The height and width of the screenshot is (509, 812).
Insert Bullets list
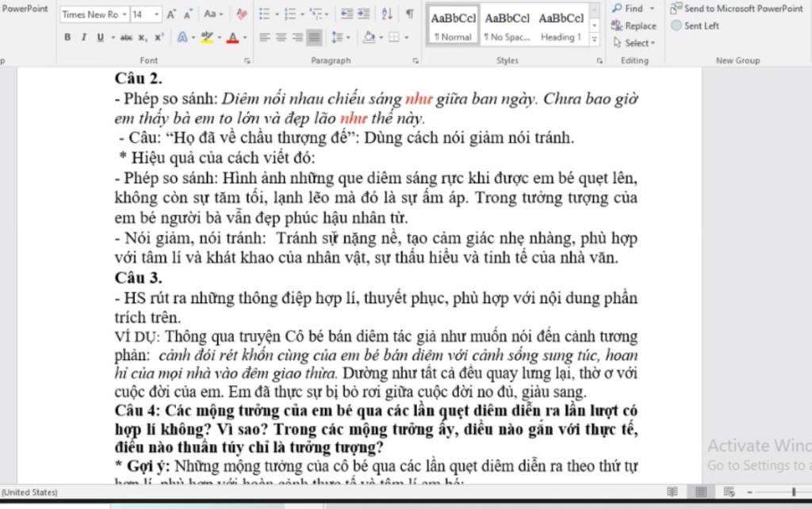coord(264,14)
